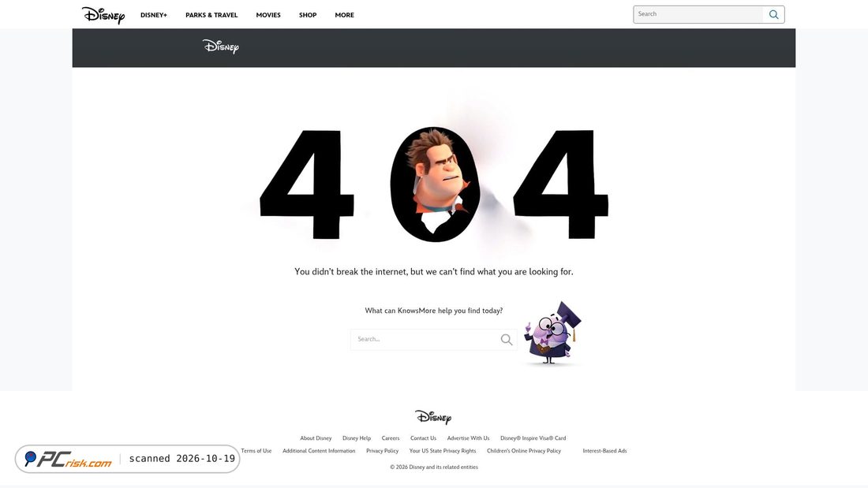Open the Disney+ menu item

coord(153,15)
